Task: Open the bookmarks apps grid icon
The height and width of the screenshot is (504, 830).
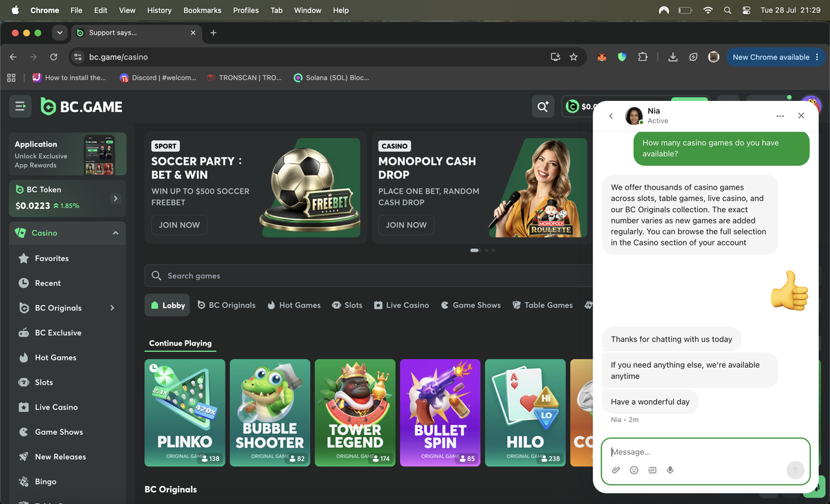Action: 11,77
